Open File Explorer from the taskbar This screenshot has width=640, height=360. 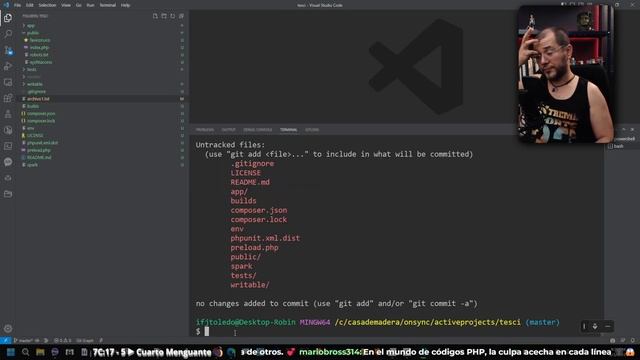coord(40,352)
